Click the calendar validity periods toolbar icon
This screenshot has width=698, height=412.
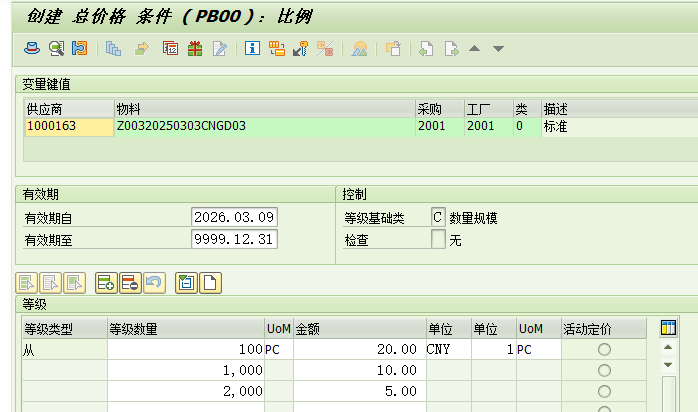click(x=171, y=48)
